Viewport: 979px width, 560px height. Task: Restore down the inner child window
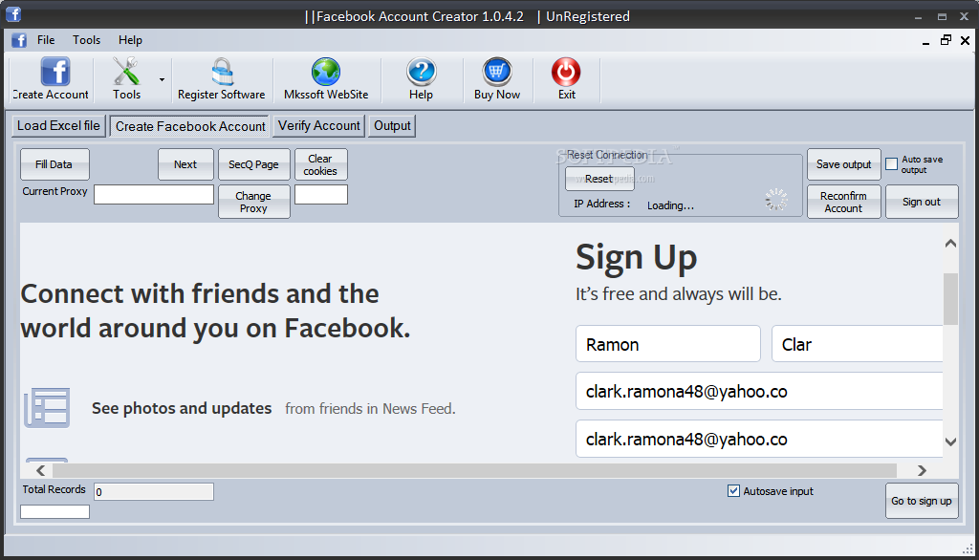pyautogui.click(x=946, y=40)
